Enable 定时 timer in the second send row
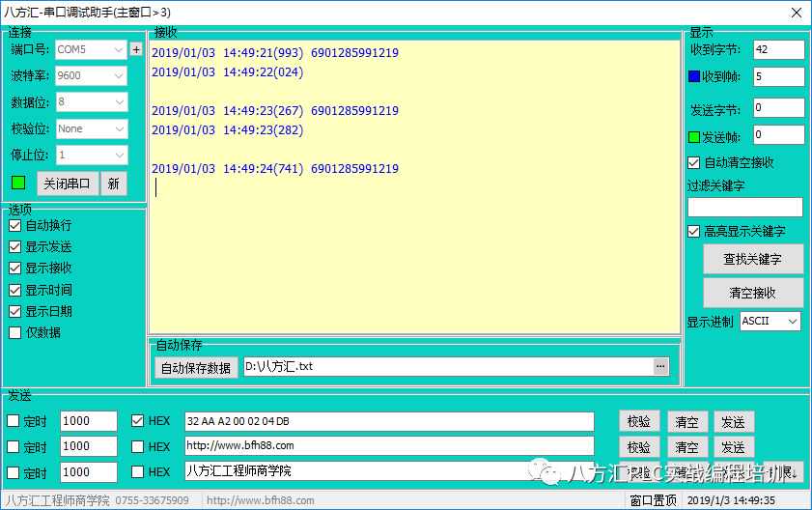Screen dimensions: 812x510 (14, 447)
